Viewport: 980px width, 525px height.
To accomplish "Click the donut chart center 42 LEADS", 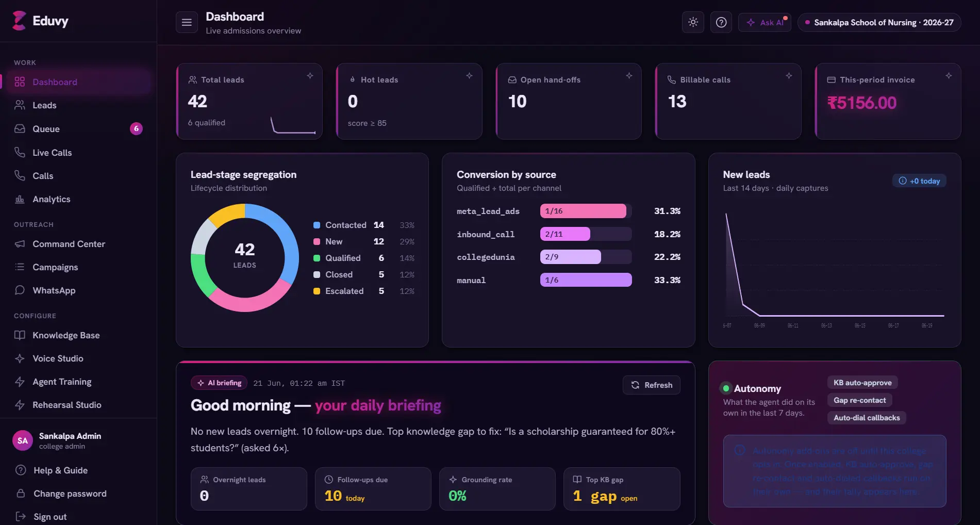I will tap(245, 255).
